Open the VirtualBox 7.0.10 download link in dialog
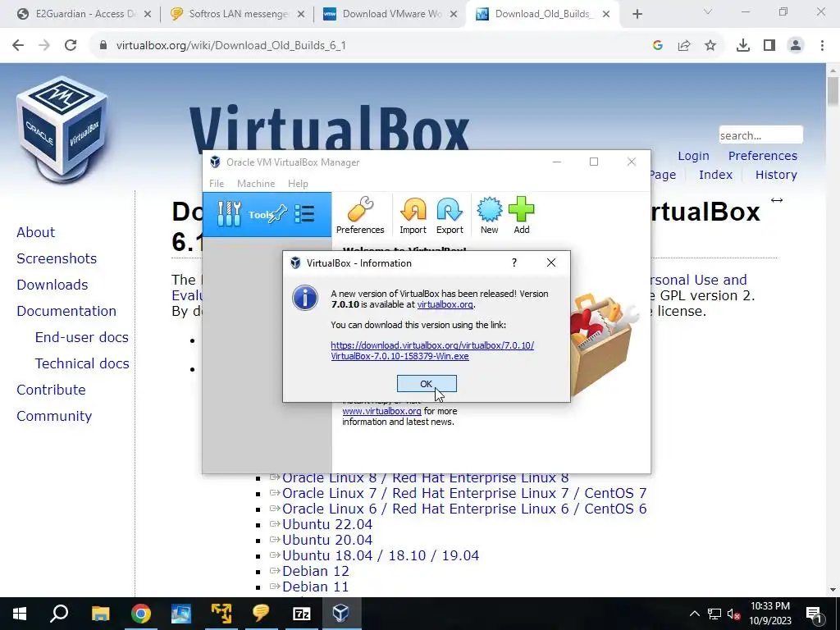Screen dimensions: 840x630 432,351
